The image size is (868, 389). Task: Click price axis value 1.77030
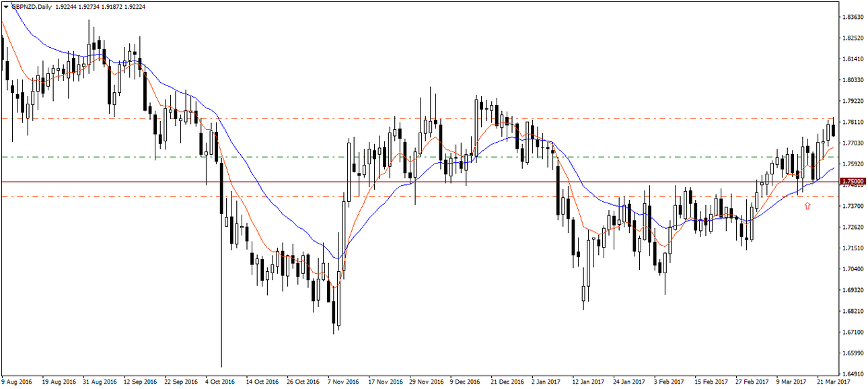click(855, 143)
